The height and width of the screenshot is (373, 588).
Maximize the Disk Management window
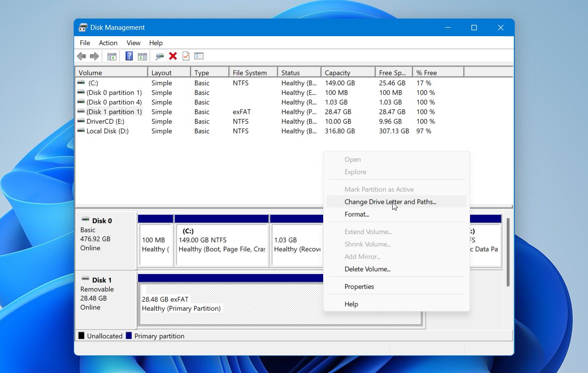coord(474,28)
